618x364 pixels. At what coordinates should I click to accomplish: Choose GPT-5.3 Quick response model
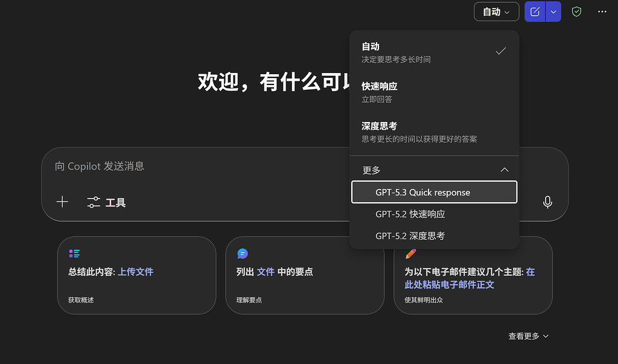click(x=435, y=192)
